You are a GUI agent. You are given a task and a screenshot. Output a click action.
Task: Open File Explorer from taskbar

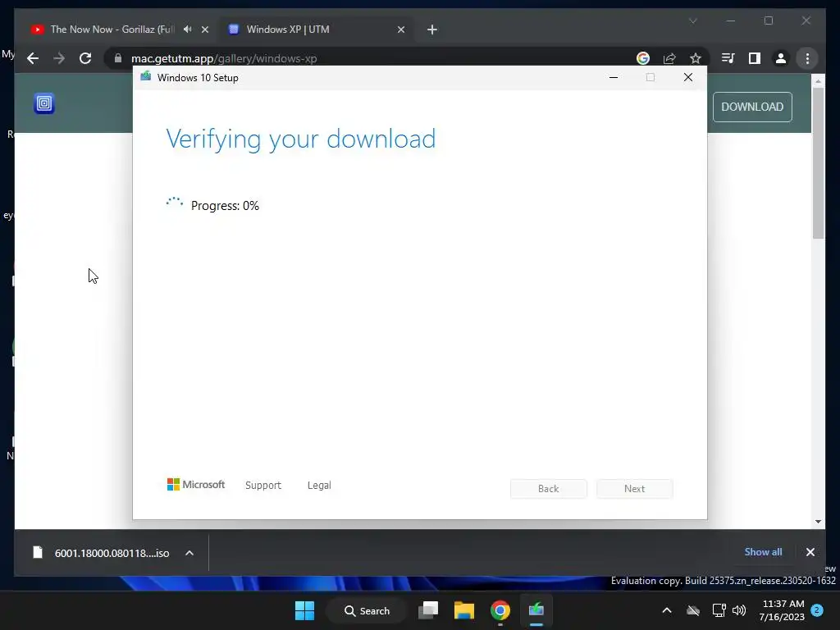click(464, 610)
